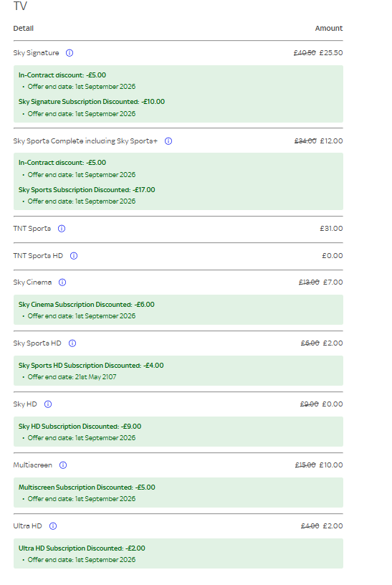Open the Sky HD info icon
The width and height of the screenshot is (392, 585).
pyautogui.click(x=48, y=404)
